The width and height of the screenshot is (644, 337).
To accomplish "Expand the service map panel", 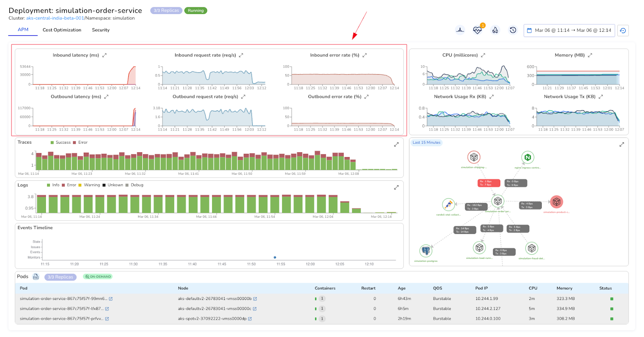I will click(x=622, y=144).
